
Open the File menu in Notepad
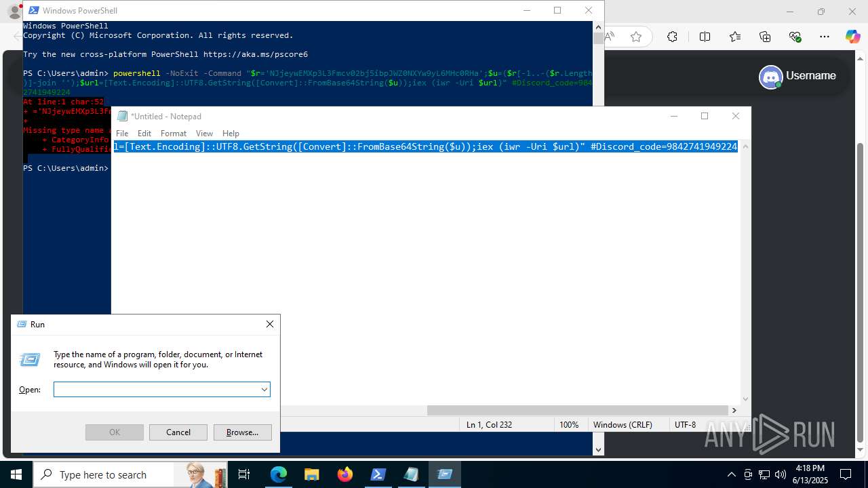click(x=122, y=134)
